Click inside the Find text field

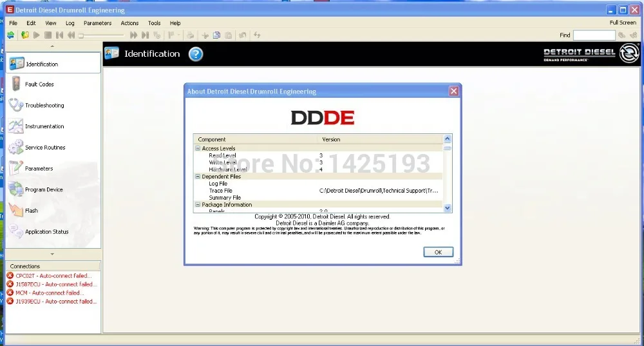tap(594, 35)
